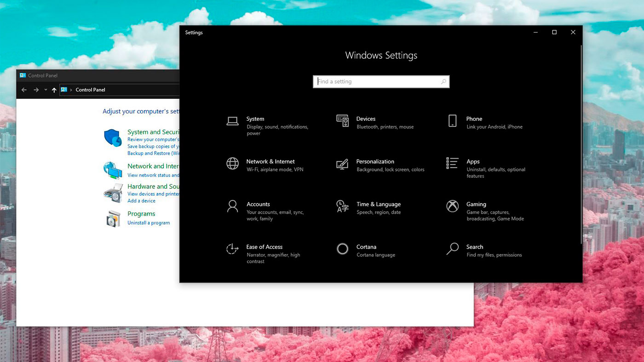Open the Personalization title in Settings
Image resolution: width=644 pixels, height=362 pixels.
coord(375,162)
